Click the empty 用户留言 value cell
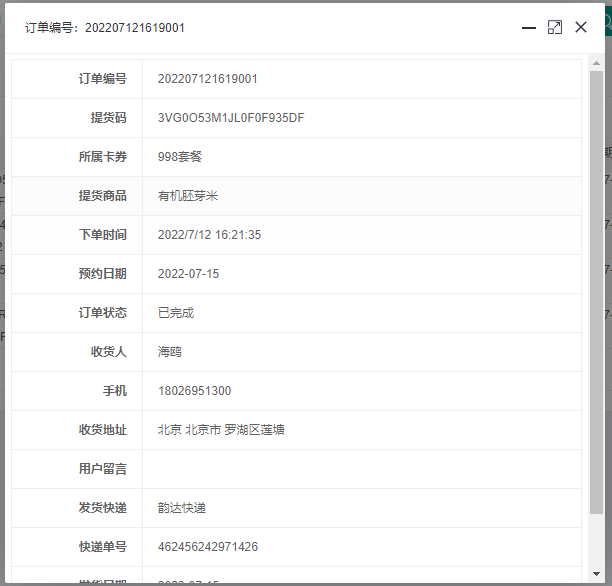This screenshot has height=586, width=612. 360,469
